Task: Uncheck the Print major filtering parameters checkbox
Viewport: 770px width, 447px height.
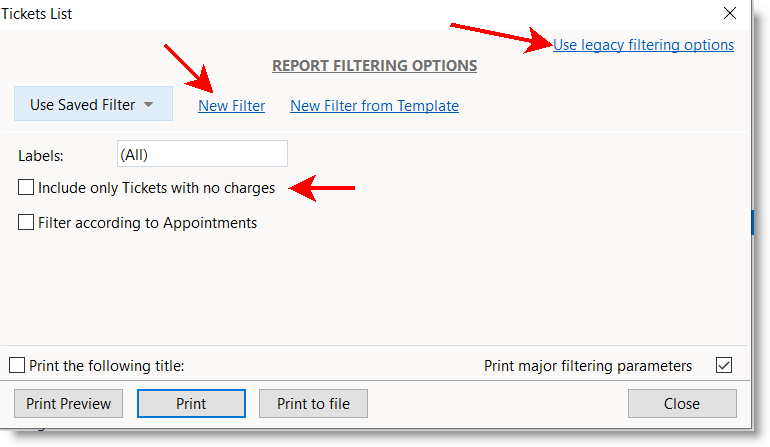Action: click(724, 366)
